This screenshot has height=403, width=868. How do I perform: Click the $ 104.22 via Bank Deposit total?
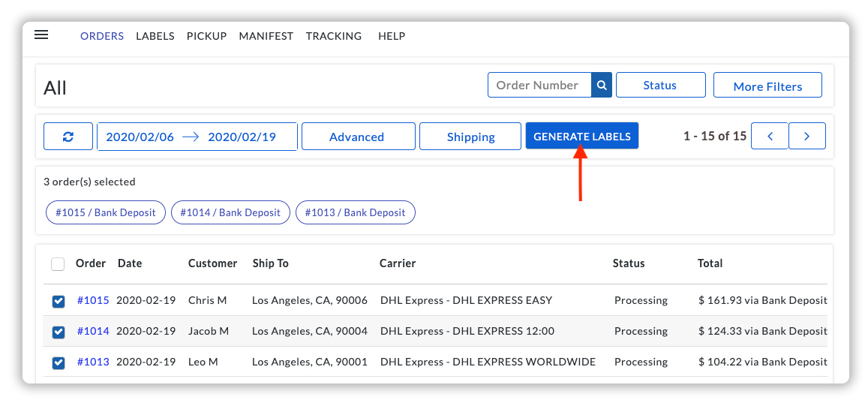763,362
